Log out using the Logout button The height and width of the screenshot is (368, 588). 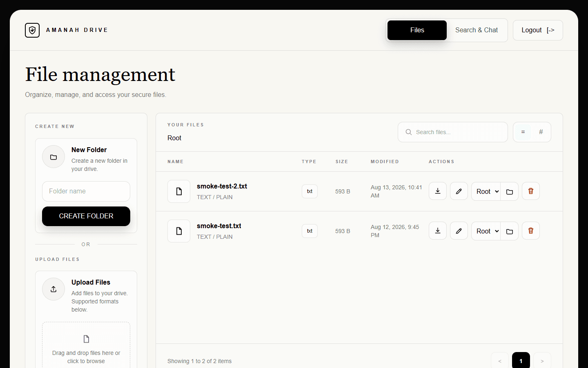538,30
